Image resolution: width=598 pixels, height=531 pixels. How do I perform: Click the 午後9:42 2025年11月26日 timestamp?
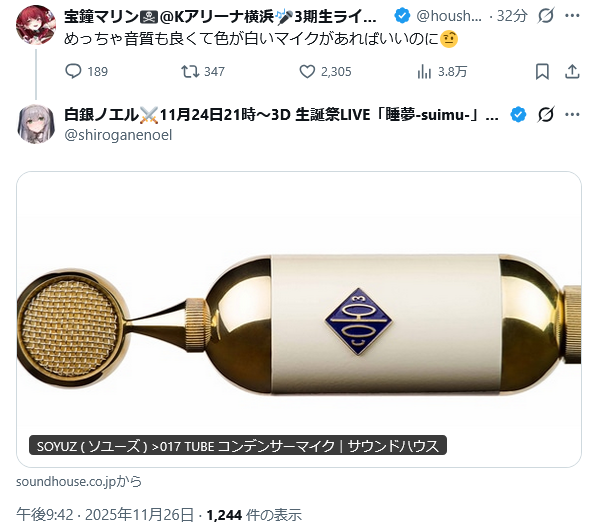(x=105, y=515)
